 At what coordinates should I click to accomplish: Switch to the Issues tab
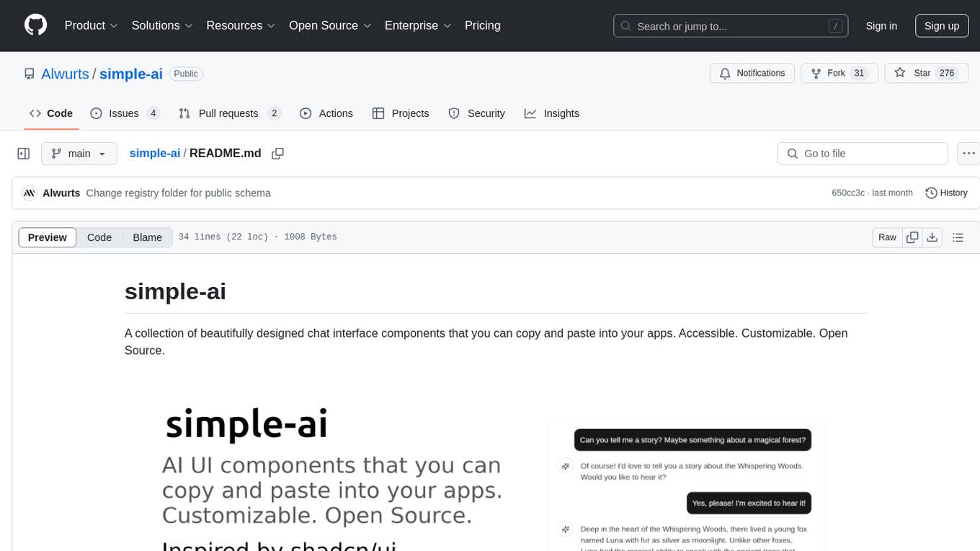coord(125,113)
